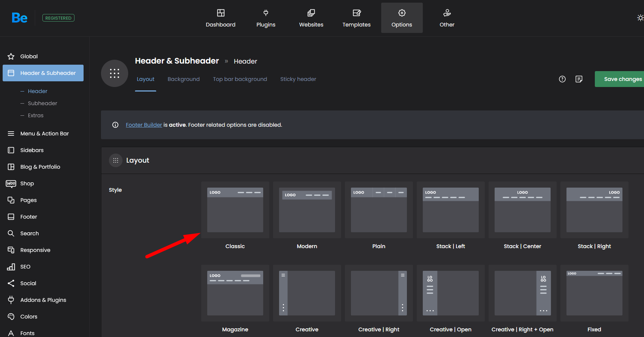644x337 pixels.
Task: Open the notes/changelog icon
Action: (x=579, y=79)
